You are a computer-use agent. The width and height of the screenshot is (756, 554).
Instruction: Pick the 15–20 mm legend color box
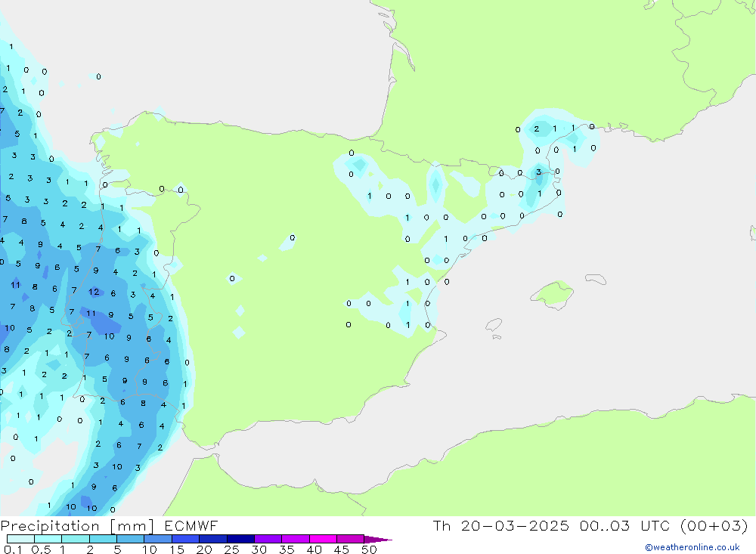pos(186,539)
